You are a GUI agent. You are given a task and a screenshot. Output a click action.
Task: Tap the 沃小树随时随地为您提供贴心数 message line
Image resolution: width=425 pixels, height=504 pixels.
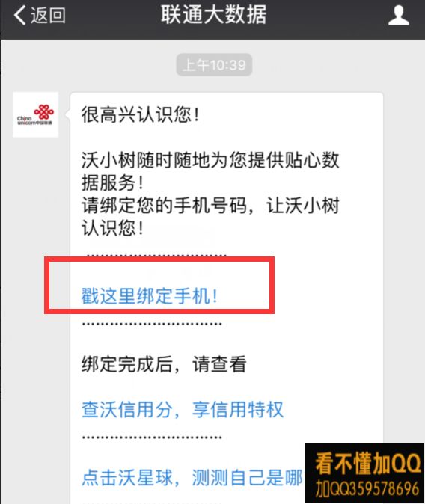pyautogui.click(x=210, y=160)
